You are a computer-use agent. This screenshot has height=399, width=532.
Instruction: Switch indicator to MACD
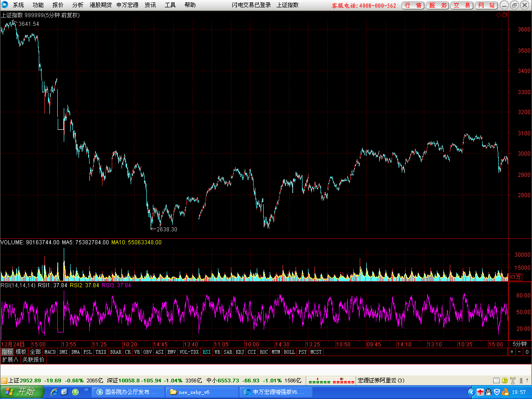coord(50,352)
